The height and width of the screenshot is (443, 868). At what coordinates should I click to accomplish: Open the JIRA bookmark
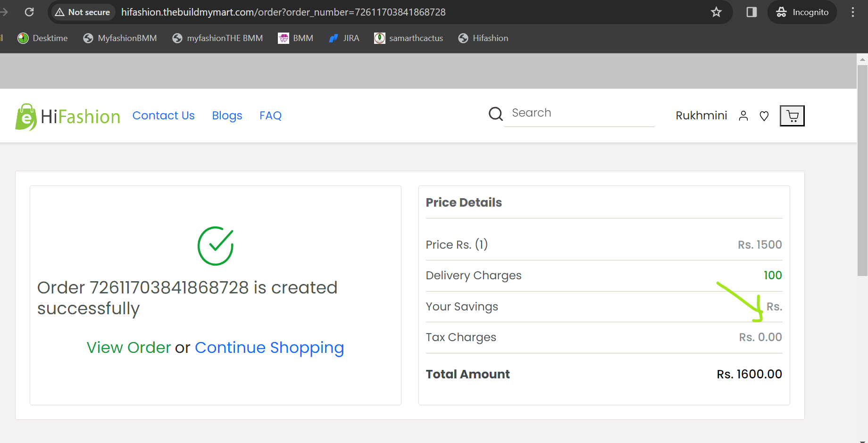[344, 38]
